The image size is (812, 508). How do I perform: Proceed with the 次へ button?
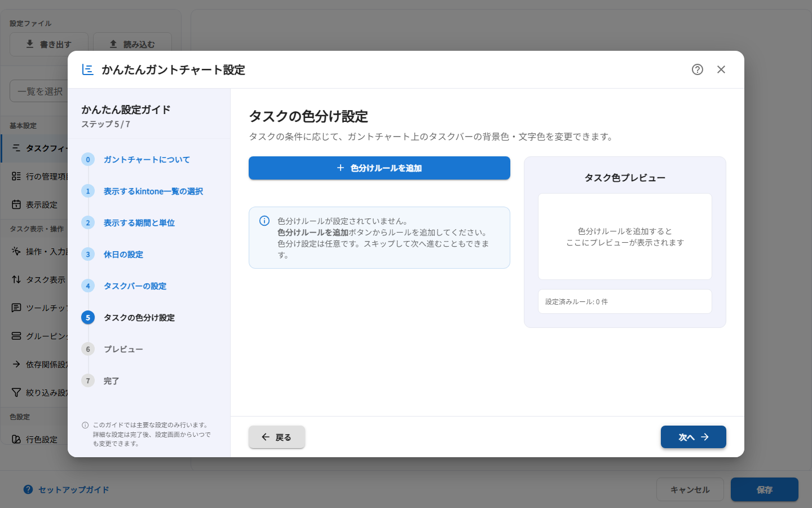point(694,437)
